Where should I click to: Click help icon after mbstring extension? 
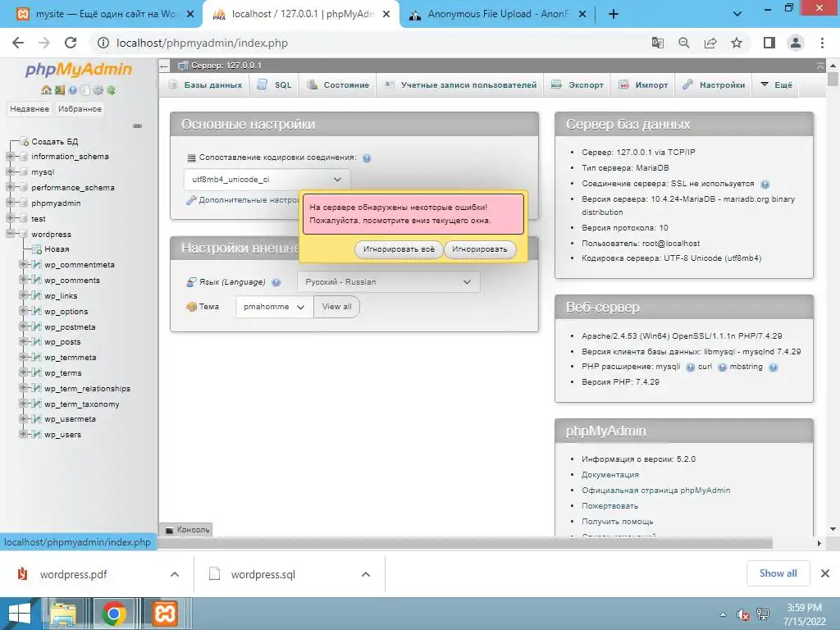pos(773,367)
